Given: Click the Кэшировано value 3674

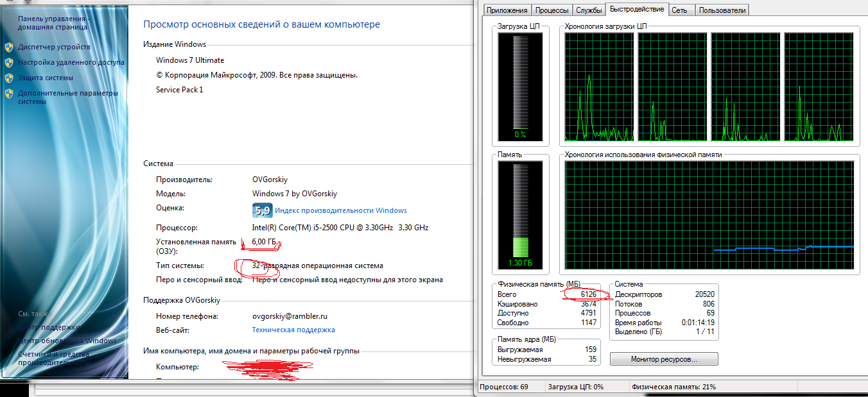Looking at the screenshot, I should (587, 304).
